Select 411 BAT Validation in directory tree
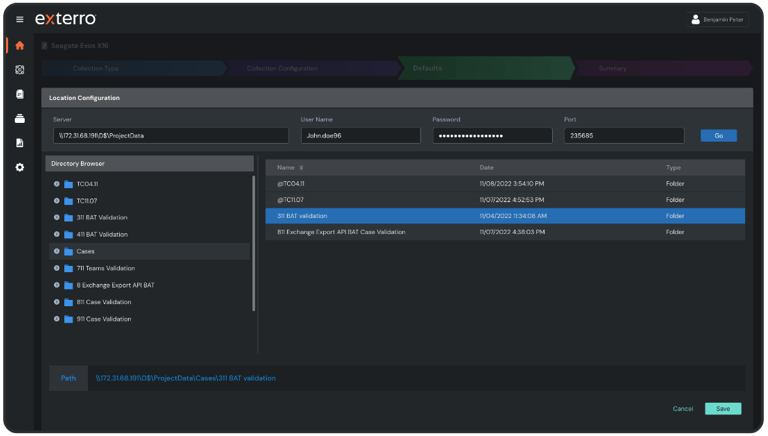This screenshot has width=768, height=436. coord(102,235)
